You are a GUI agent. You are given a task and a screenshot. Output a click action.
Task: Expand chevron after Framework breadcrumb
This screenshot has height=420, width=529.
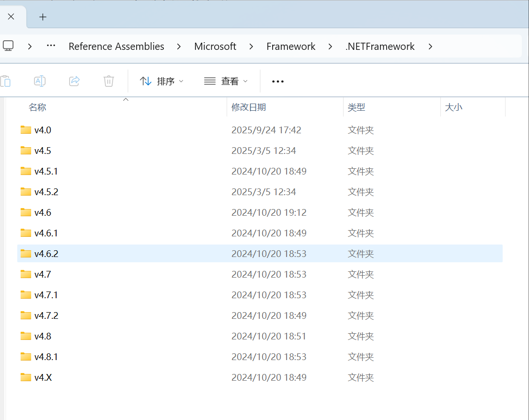click(x=330, y=47)
